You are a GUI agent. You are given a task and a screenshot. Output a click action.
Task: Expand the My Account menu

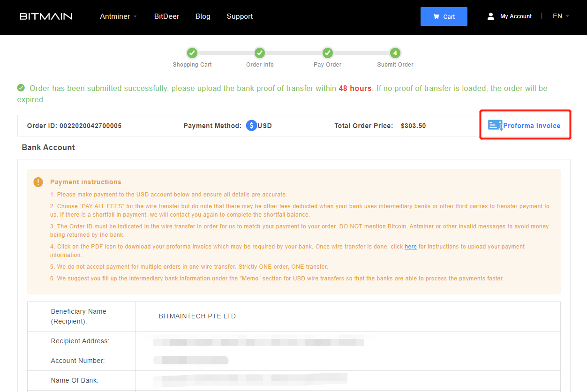point(516,16)
